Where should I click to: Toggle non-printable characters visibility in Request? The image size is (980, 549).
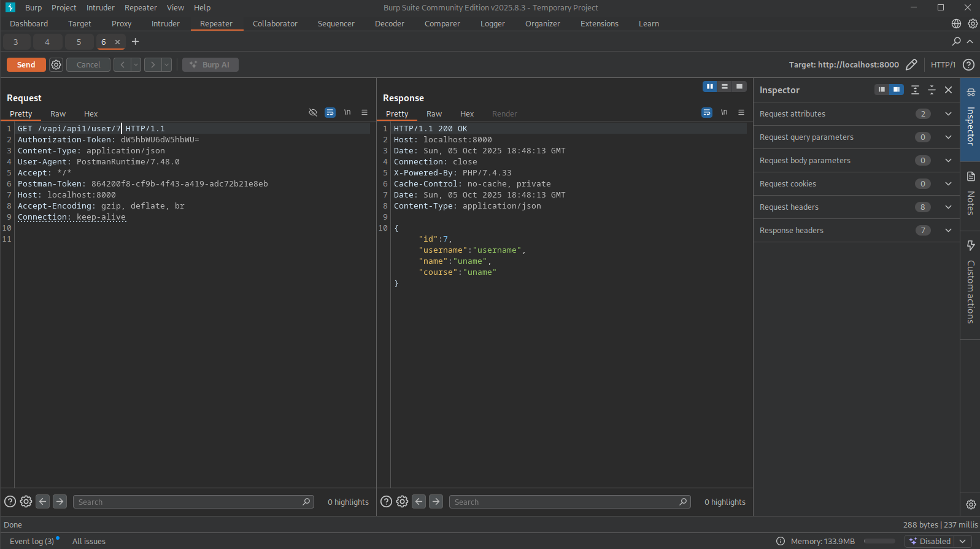[x=347, y=112]
